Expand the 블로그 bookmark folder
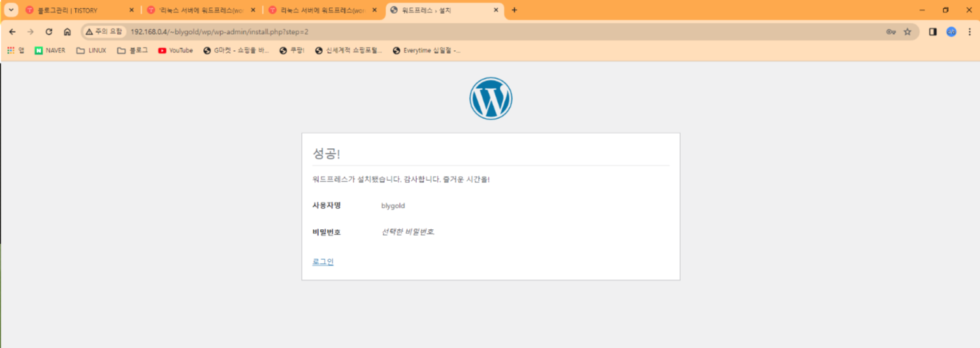The width and height of the screenshot is (980, 348). click(x=133, y=50)
